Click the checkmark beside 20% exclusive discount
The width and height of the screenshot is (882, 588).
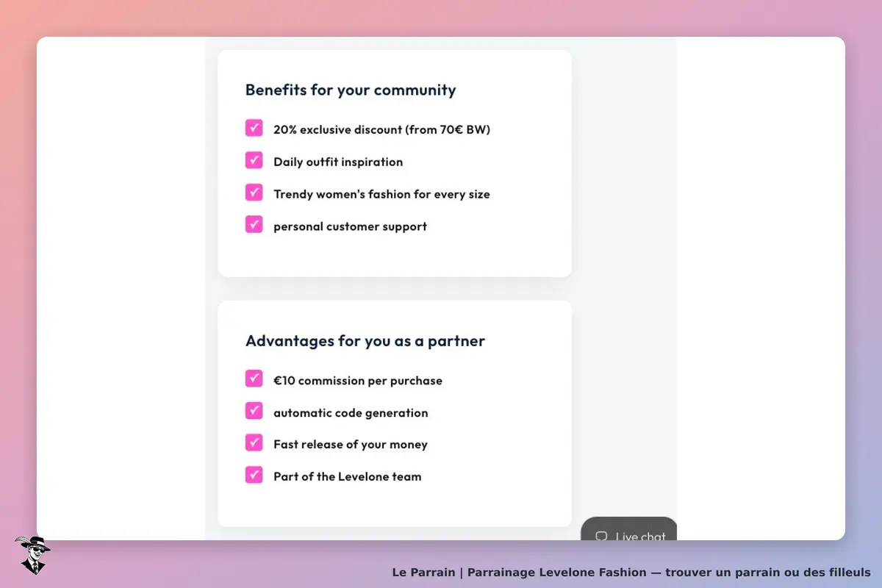pos(254,128)
